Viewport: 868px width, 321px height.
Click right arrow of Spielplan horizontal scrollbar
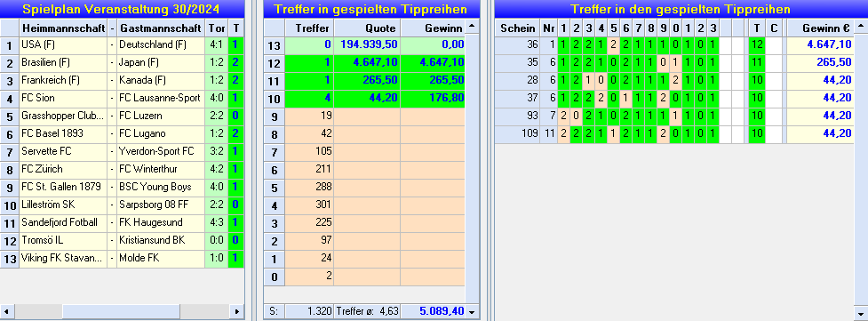[237, 311]
